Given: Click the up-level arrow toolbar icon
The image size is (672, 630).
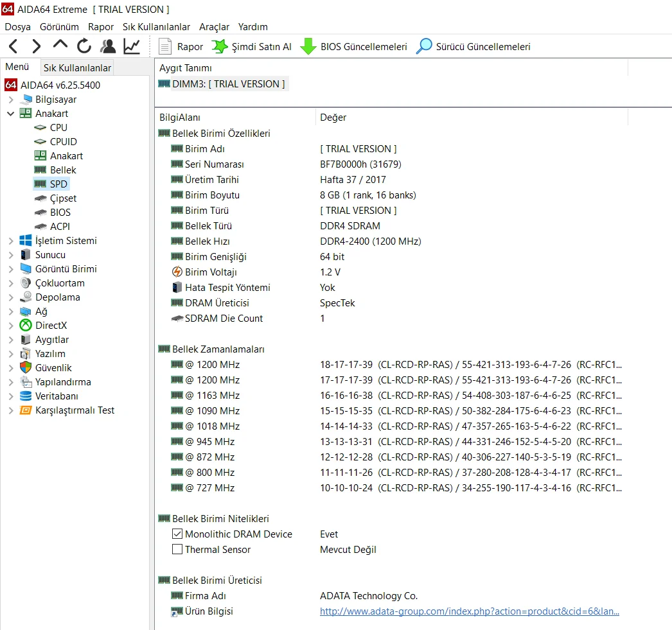Looking at the screenshot, I should click(60, 44).
